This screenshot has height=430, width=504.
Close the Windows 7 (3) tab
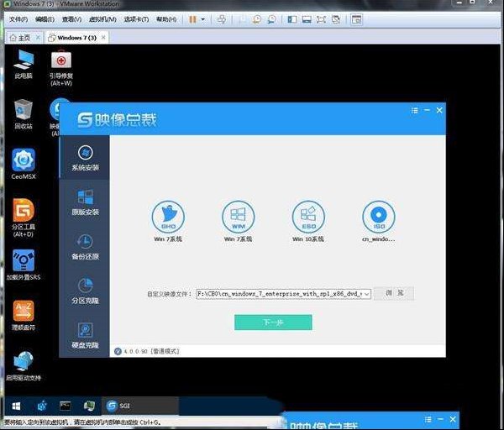pos(103,38)
